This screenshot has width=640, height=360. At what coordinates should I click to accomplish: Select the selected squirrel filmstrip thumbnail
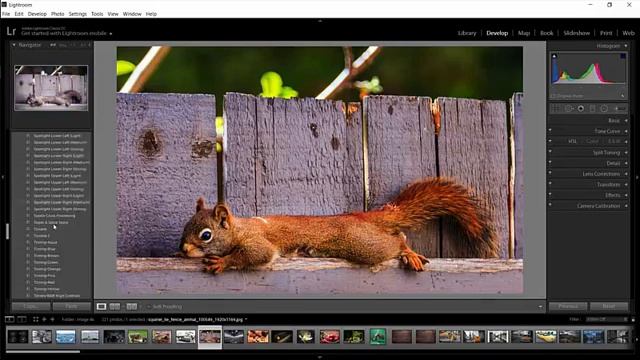pyautogui.click(x=210, y=337)
